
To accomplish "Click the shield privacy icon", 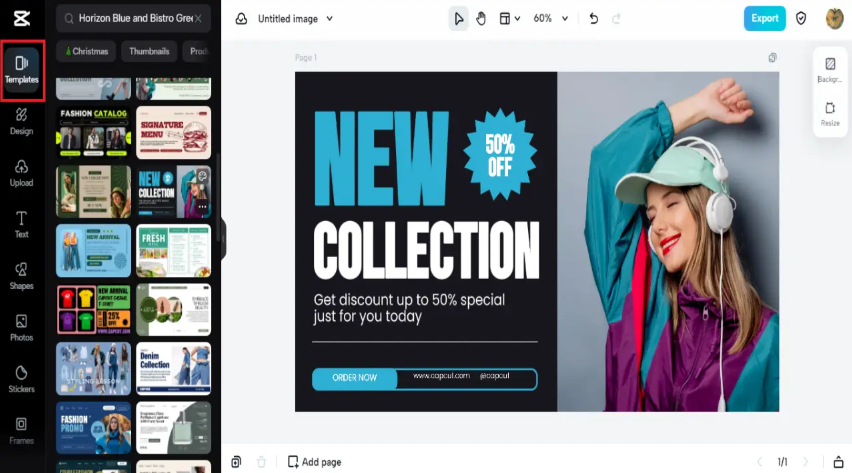I will pyautogui.click(x=801, y=18).
